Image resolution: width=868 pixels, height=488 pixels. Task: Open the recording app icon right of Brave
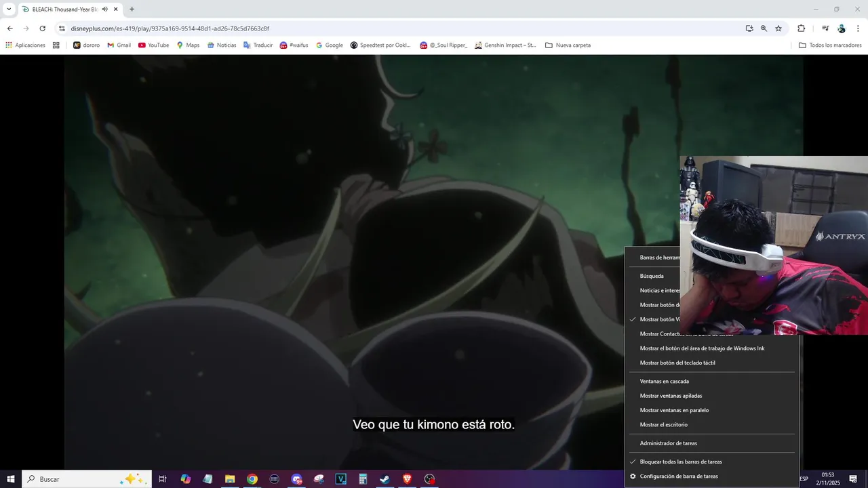point(429,479)
